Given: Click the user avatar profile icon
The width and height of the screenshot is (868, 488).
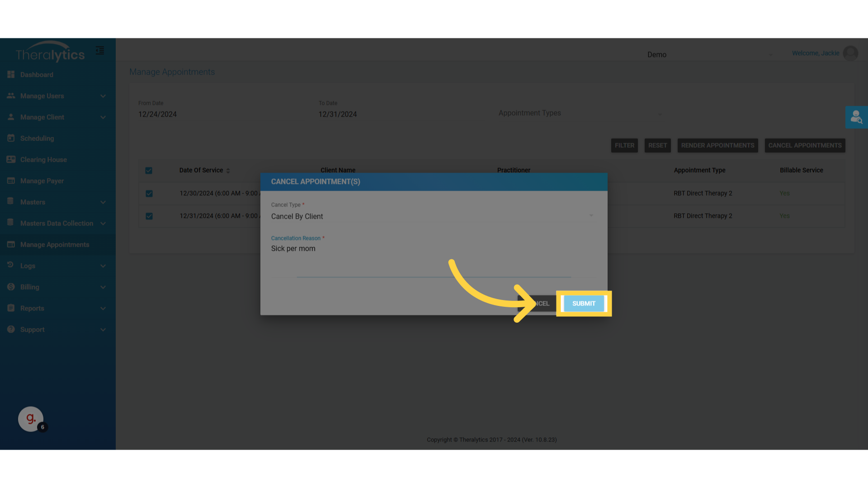Looking at the screenshot, I should [x=850, y=53].
